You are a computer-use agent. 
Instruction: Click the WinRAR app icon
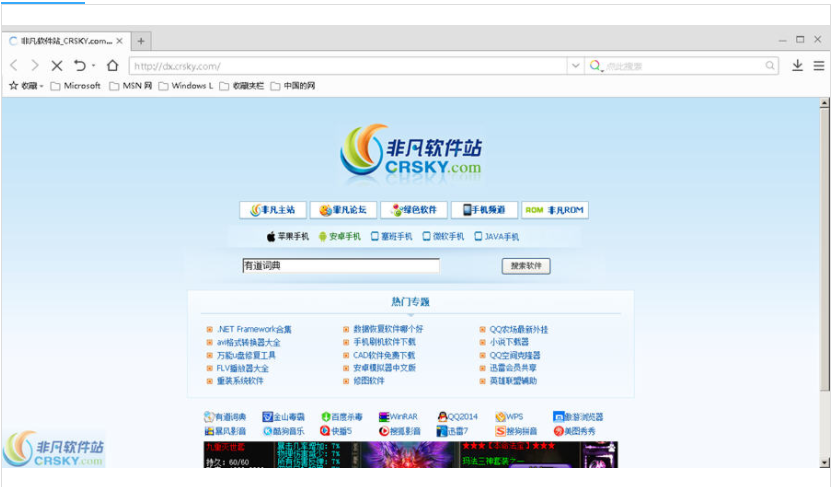384,416
